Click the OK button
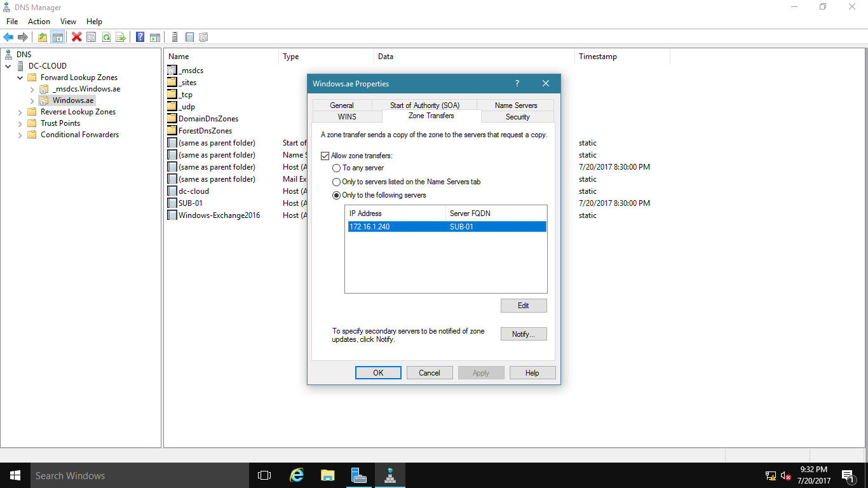Screen dimensions: 868x488 (x=378, y=373)
